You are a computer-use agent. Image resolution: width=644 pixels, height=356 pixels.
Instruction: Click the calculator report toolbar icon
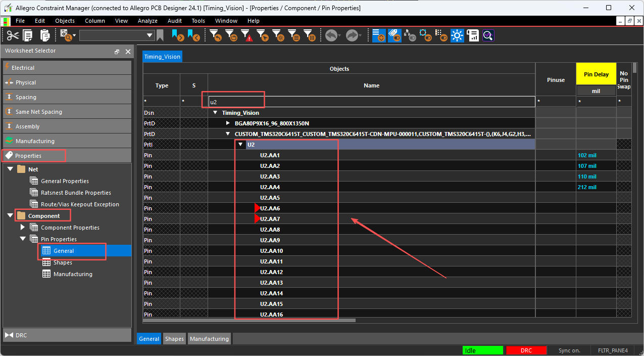pyautogui.click(x=473, y=35)
